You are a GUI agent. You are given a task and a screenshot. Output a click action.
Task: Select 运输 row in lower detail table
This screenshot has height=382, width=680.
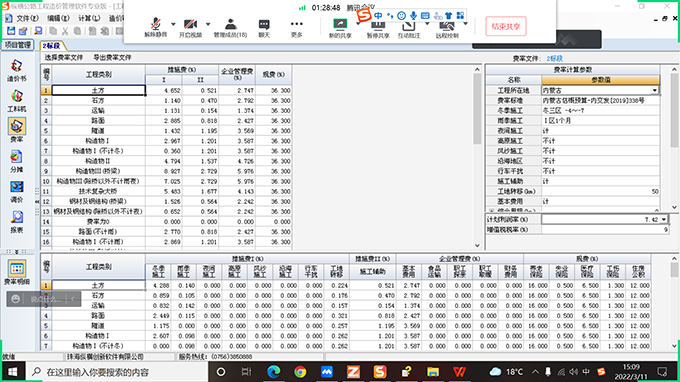[x=98, y=306]
